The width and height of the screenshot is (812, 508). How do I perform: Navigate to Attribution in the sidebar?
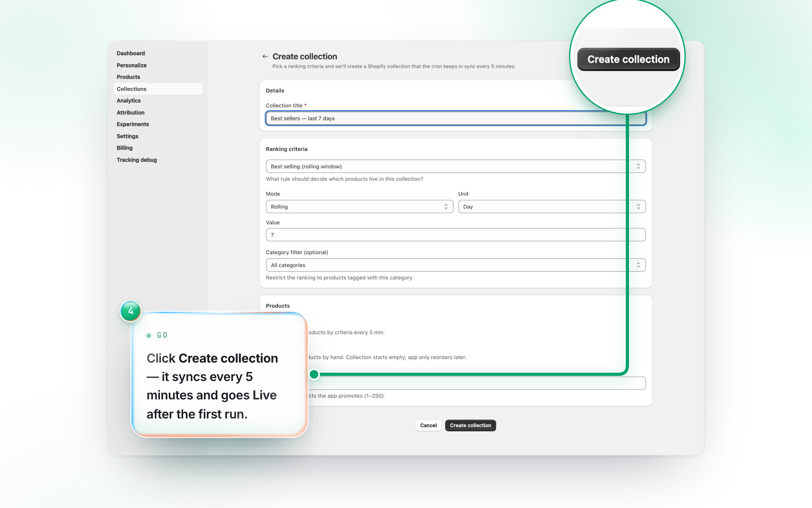click(x=131, y=112)
